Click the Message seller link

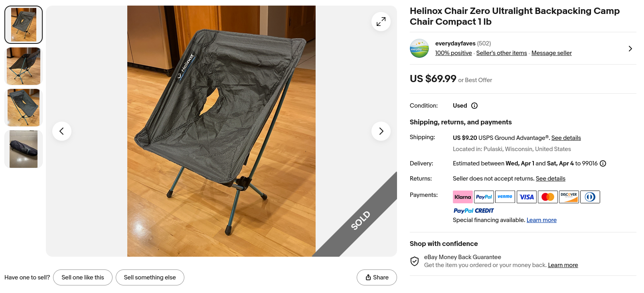(551, 53)
